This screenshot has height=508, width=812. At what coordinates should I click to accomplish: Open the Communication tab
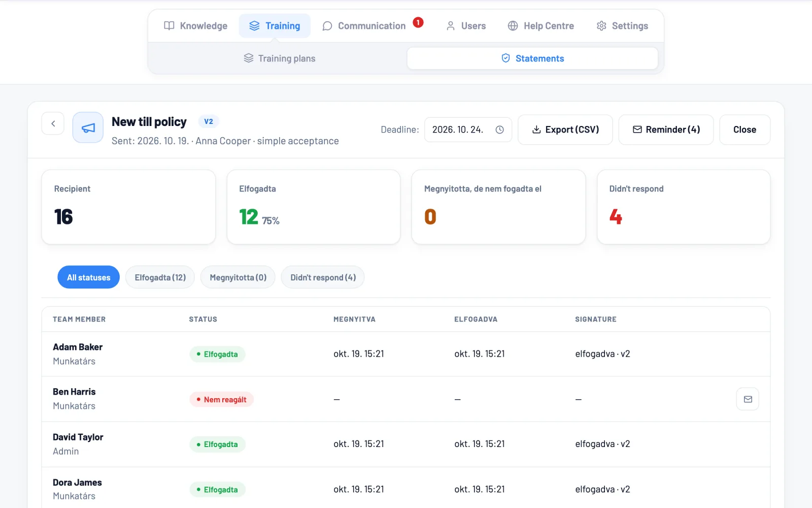[x=364, y=26]
